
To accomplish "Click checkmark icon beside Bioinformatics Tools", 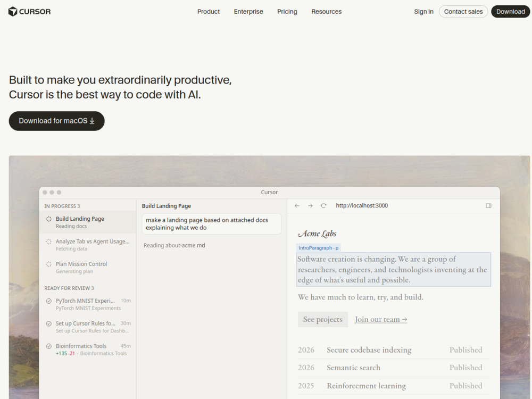I will pyautogui.click(x=48, y=346).
